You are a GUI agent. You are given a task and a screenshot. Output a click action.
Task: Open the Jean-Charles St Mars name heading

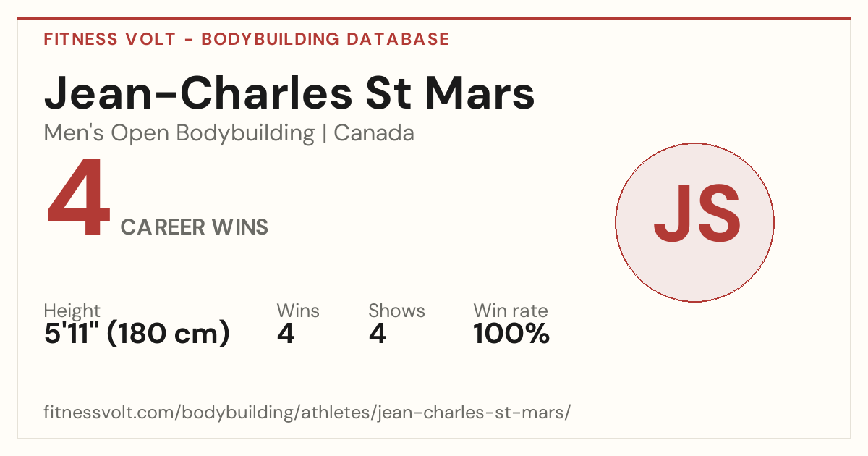click(289, 93)
